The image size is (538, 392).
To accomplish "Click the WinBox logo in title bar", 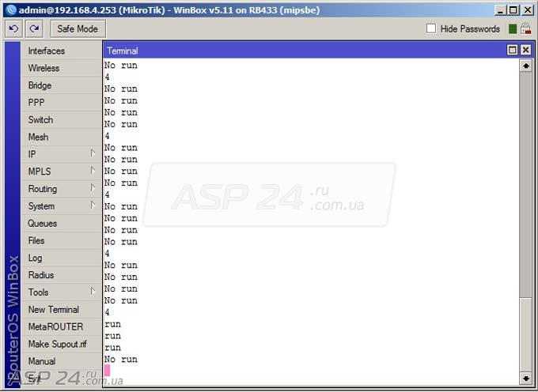I will 11,10.
